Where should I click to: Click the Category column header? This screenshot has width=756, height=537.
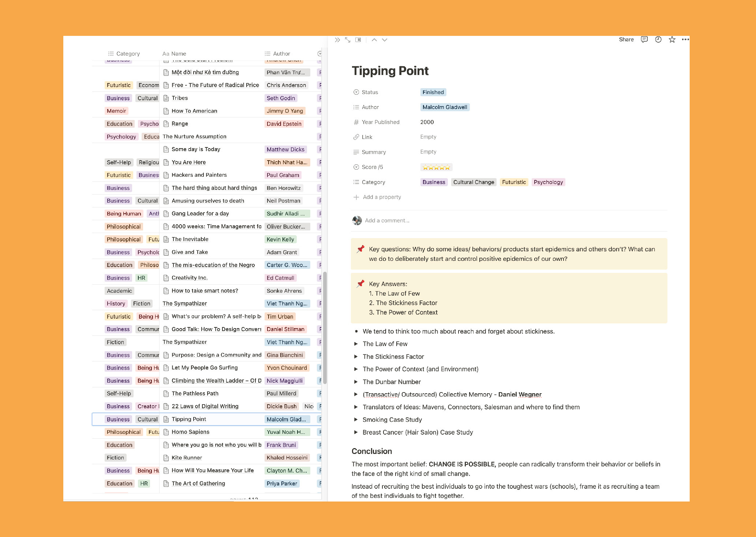click(x=124, y=54)
